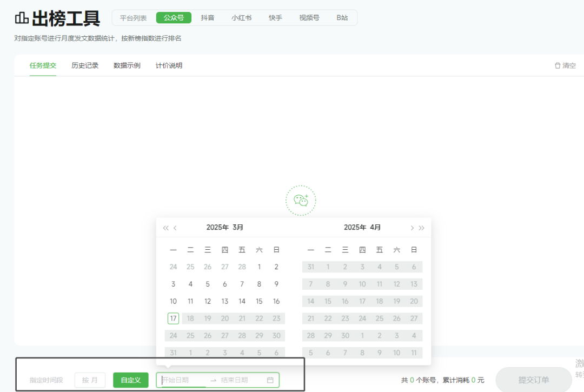Viewport: 584px width, 392px height.
Task: Click the trash icon to clear tasks
Action: point(558,65)
